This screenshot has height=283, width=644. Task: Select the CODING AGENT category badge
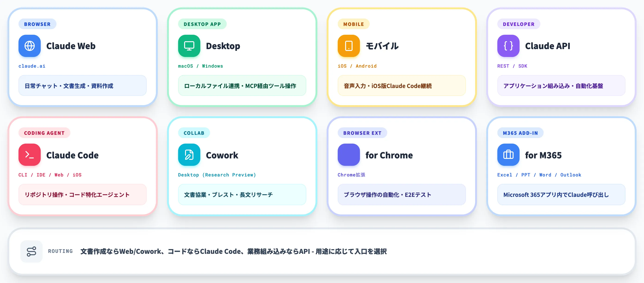point(44,133)
